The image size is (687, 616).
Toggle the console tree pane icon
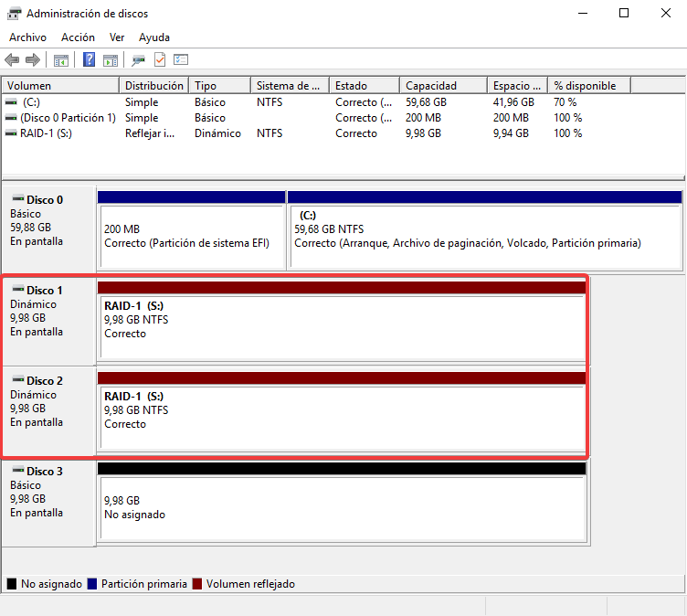[61, 60]
